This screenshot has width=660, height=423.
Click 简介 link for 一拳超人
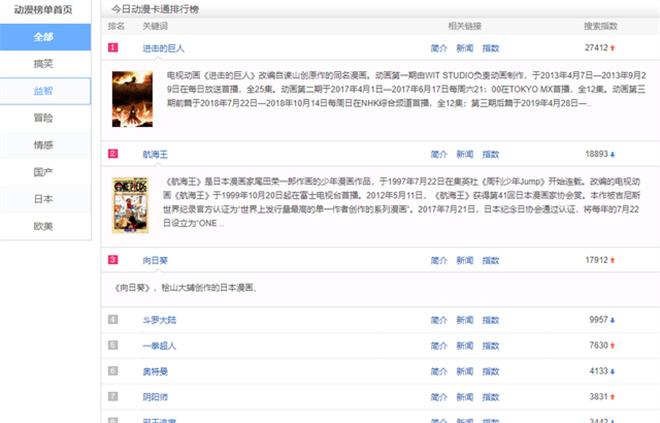[x=439, y=346]
